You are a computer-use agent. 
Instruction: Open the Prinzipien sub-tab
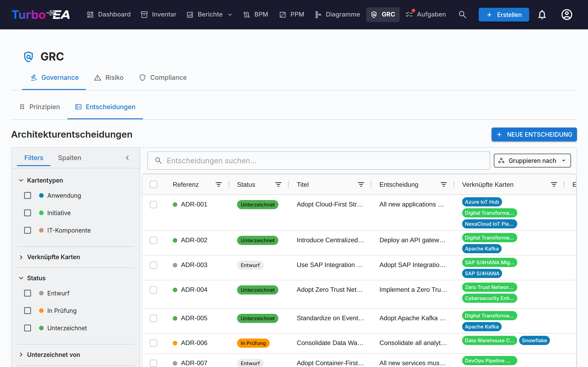40,107
